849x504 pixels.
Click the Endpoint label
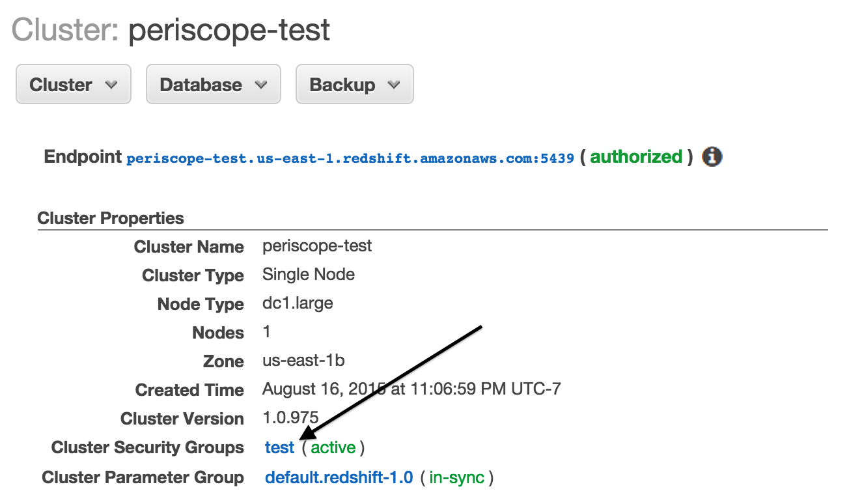coord(83,157)
